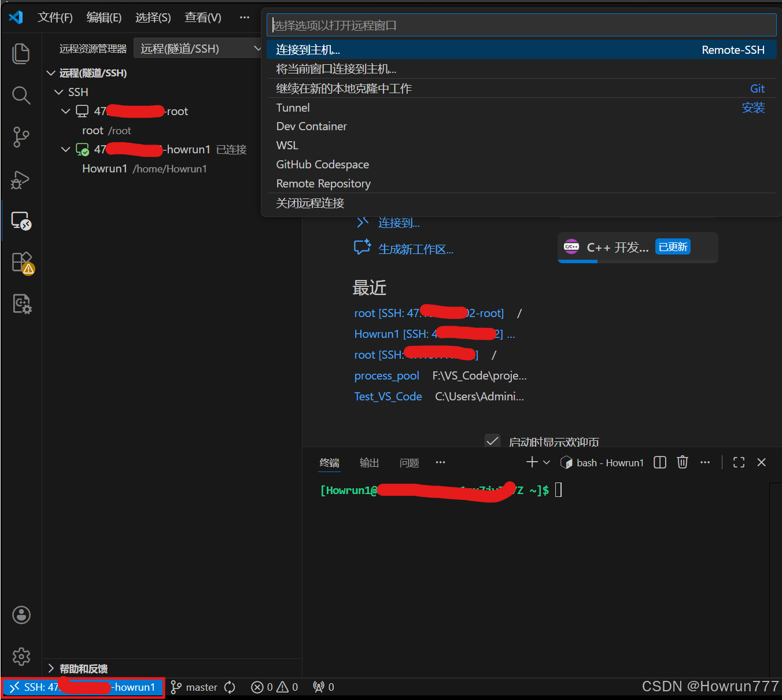782x700 pixels.
Task: Open the 编辑(E) menu
Action: click(104, 17)
